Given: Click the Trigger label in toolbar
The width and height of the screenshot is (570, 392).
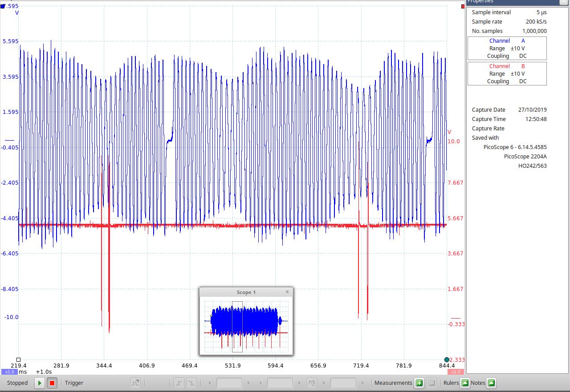Looking at the screenshot, I should pos(74,383).
